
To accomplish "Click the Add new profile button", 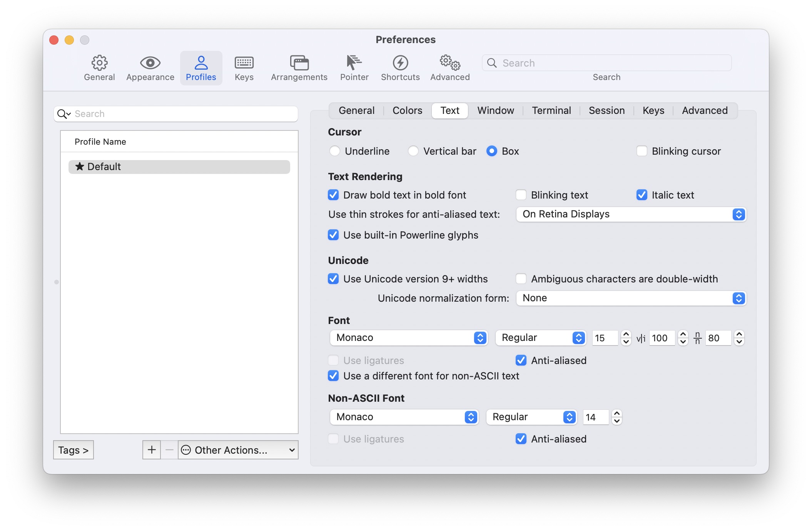I will [150, 451].
